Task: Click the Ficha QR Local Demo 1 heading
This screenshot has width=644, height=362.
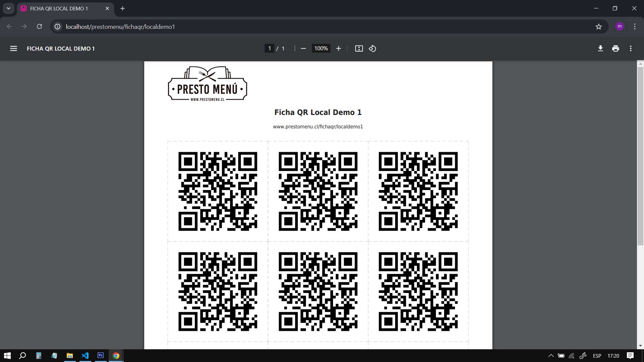Action: (x=318, y=112)
